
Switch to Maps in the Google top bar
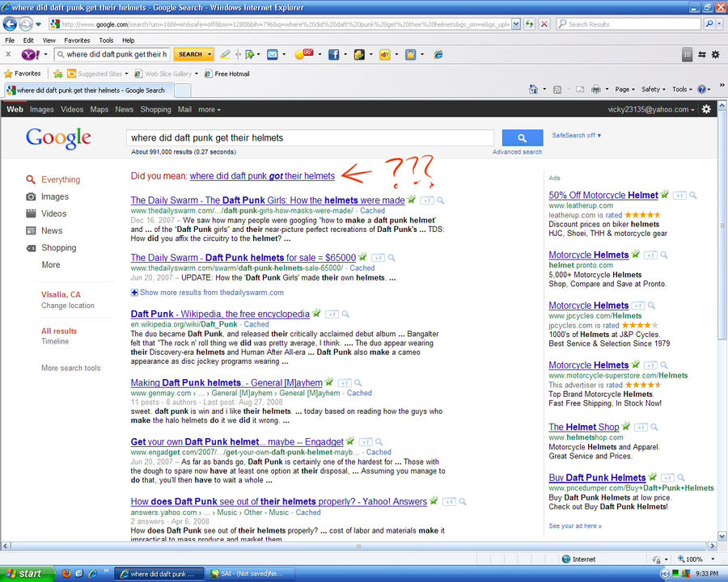click(x=99, y=110)
